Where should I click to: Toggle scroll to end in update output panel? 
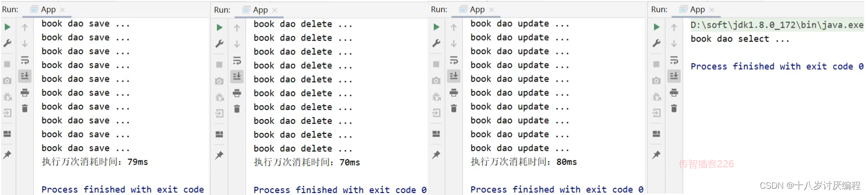pyautogui.click(x=454, y=75)
